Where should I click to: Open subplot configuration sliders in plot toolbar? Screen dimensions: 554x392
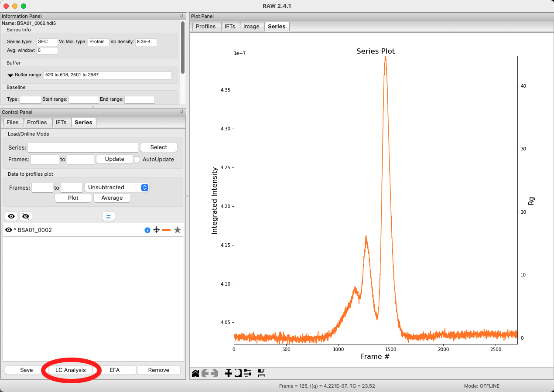coord(248,373)
